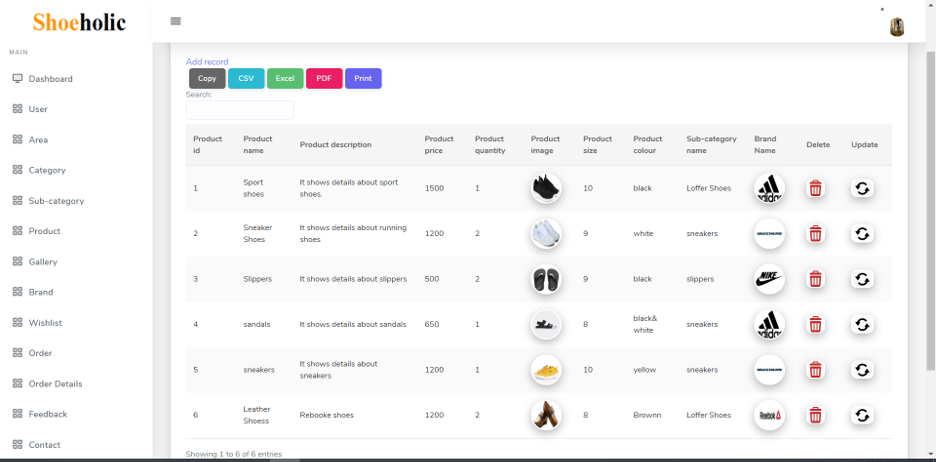The width and height of the screenshot is (936, 462).
Task: Remove the sandals product via trash icon
Action: point(815,325)
